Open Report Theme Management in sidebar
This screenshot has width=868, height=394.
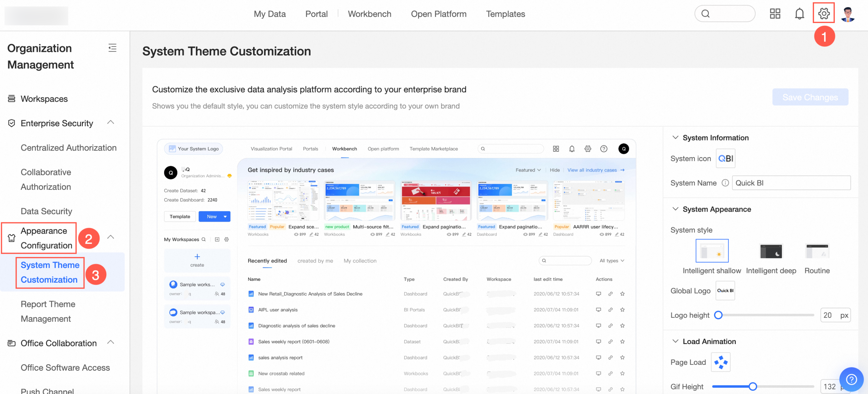click(48, 311)
